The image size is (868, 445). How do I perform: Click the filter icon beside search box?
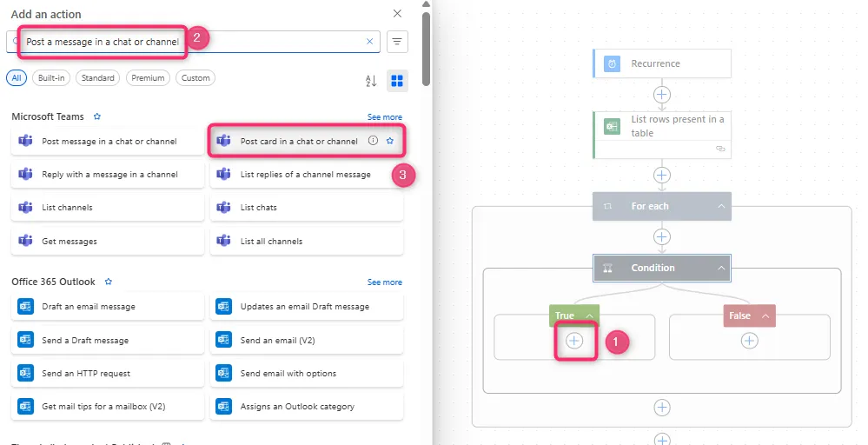click(398, 42)
